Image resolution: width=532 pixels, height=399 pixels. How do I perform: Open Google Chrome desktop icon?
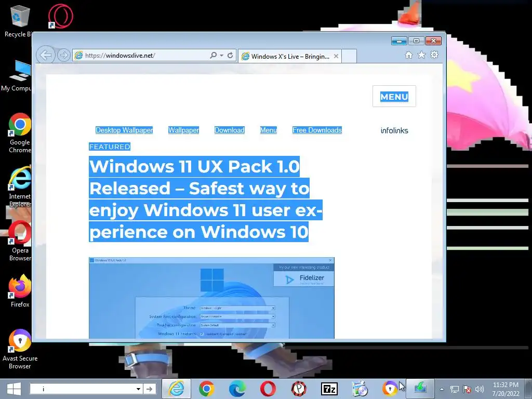20,133
